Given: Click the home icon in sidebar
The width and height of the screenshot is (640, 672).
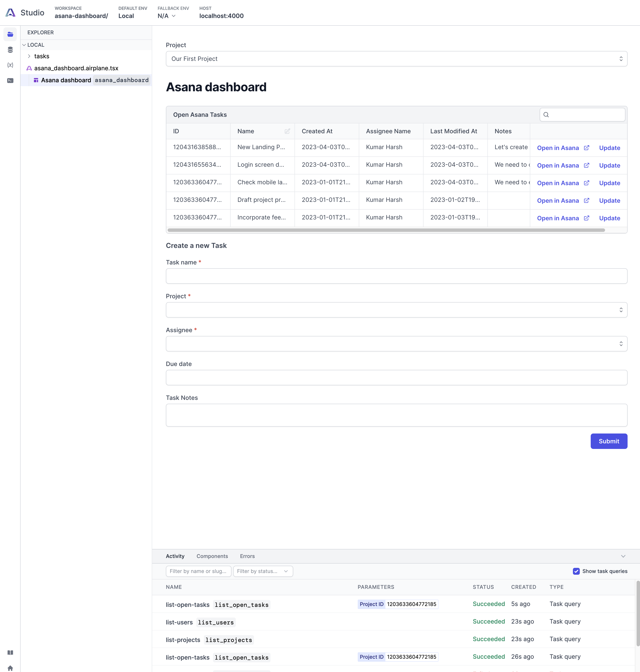Looking at the screenshot, I should tap(10, 668).
